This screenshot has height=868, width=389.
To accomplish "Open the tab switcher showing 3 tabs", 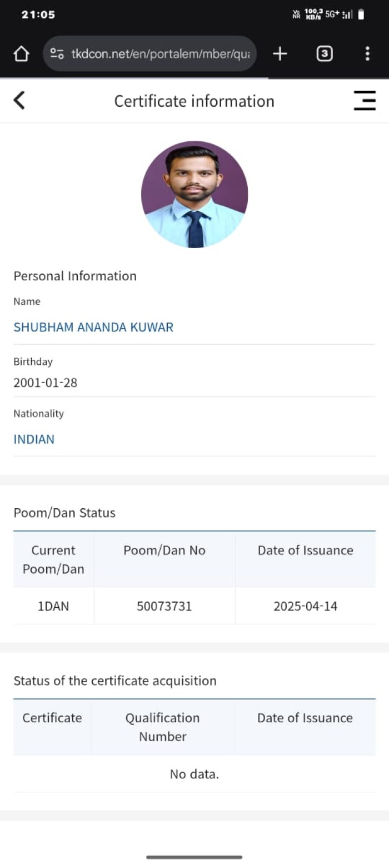I will (325, 54).
